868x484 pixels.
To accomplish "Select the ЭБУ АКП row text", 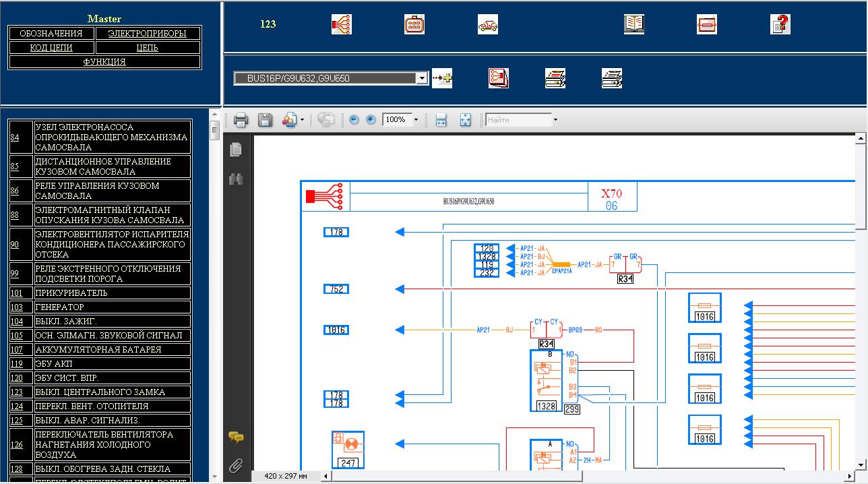I will (x=53, y=364).
